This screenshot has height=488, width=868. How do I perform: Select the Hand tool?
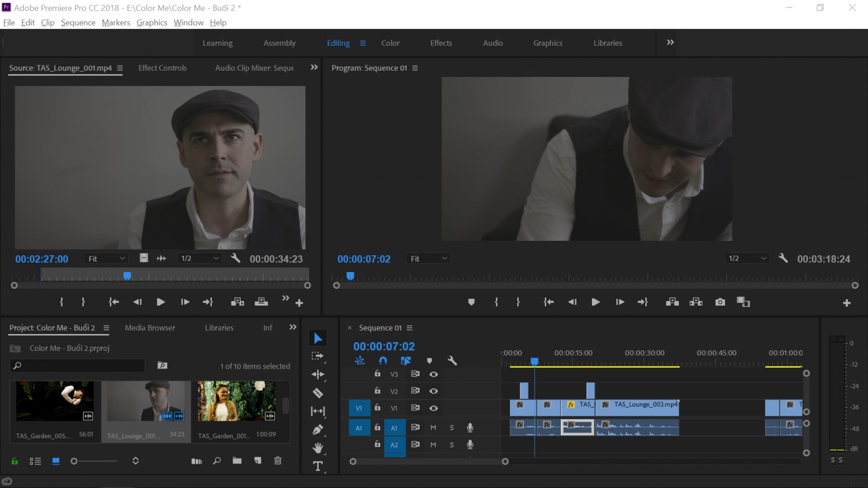coord(318,448)
